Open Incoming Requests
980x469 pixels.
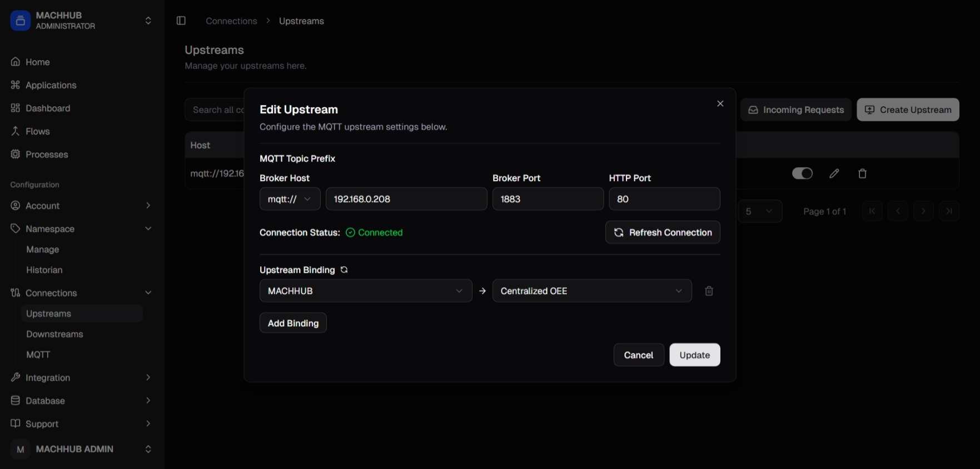[x=796, y=109]
